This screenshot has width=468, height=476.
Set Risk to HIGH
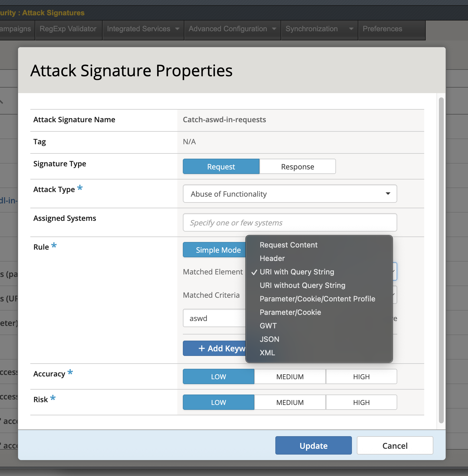(361, 402)
